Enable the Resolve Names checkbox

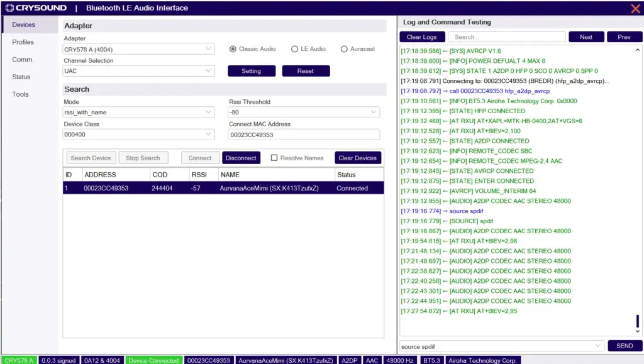[274, 158]
